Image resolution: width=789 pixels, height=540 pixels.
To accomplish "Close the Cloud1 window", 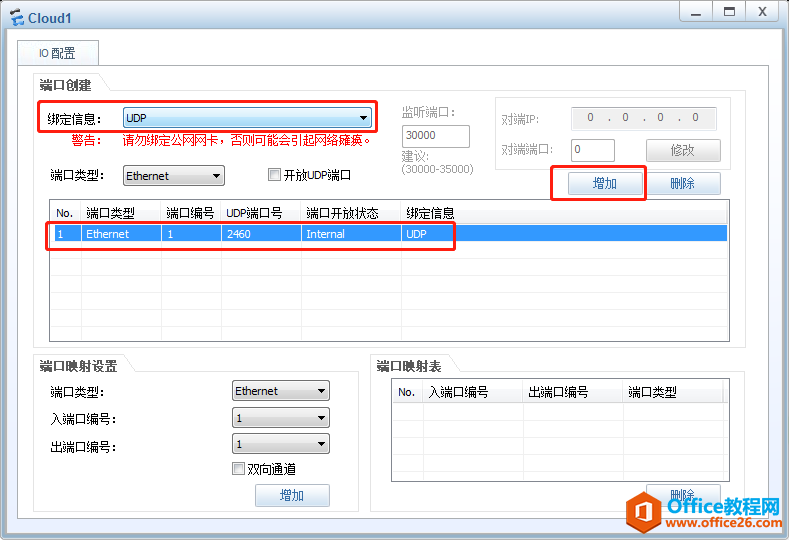I will (762, 12).
